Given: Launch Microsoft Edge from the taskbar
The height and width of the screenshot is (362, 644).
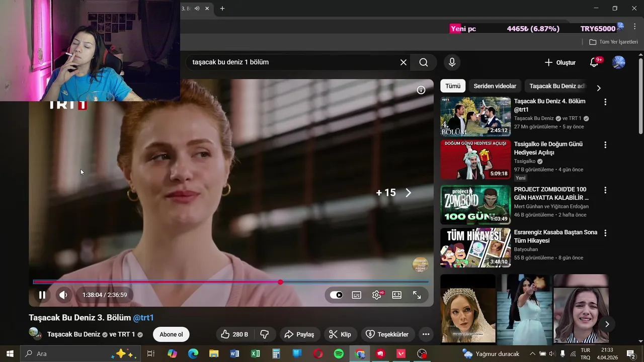Looking at the screenshot, I should pyautogui.click(x=193, y=354).
